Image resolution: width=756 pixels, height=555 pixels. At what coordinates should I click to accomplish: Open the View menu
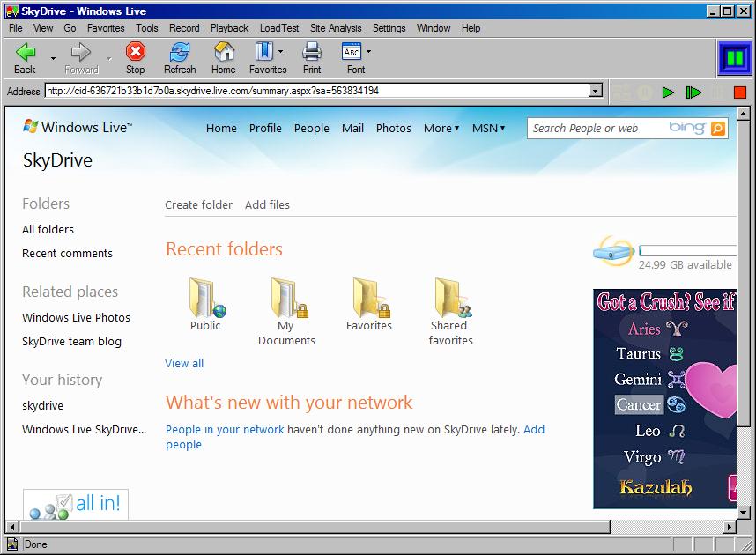click(x=43, y=28)
